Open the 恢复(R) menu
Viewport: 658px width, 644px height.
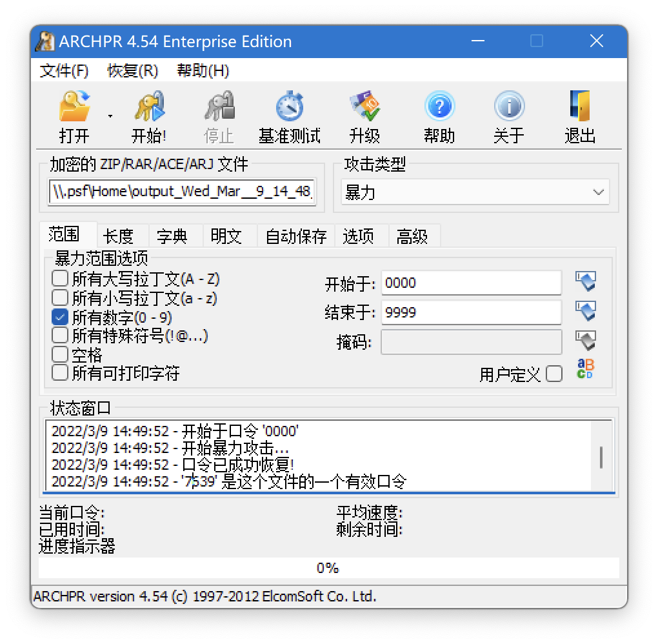(x=133, y=70)
